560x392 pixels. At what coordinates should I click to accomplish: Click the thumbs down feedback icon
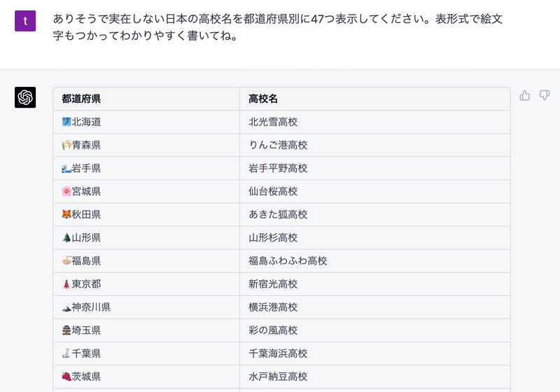[x=545, y=95]
